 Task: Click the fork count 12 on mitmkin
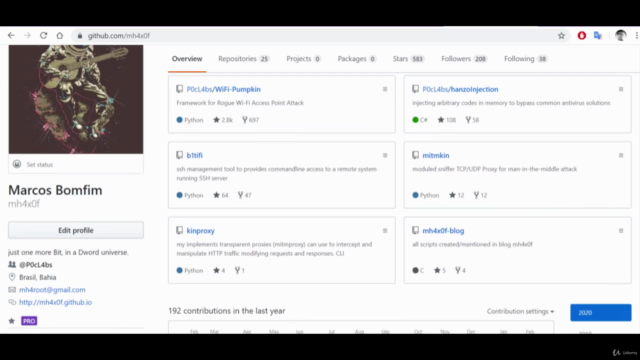[x=480, y=195]
